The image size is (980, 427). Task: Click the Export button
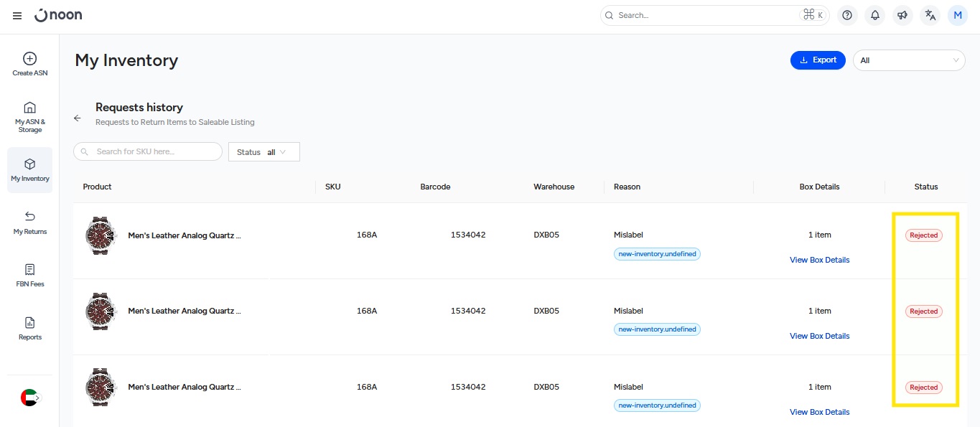click(818, 60)
